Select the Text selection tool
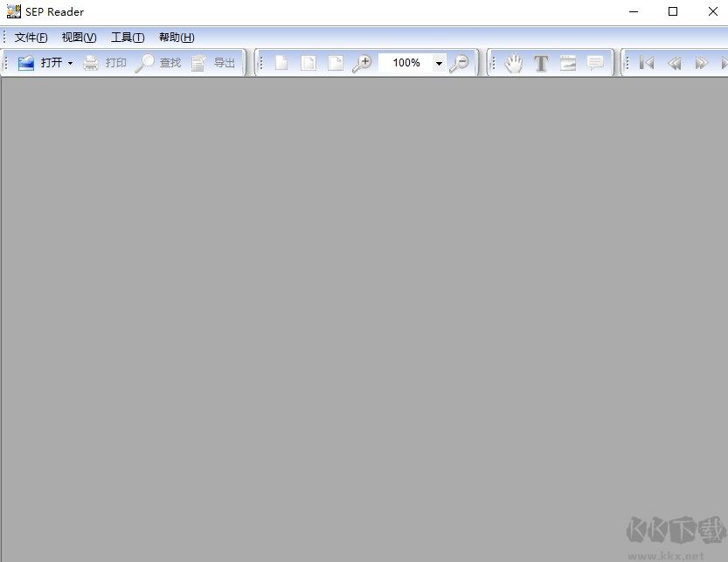Image resolution: width=728 pixels, height=562 pixels. click(541, 62)
